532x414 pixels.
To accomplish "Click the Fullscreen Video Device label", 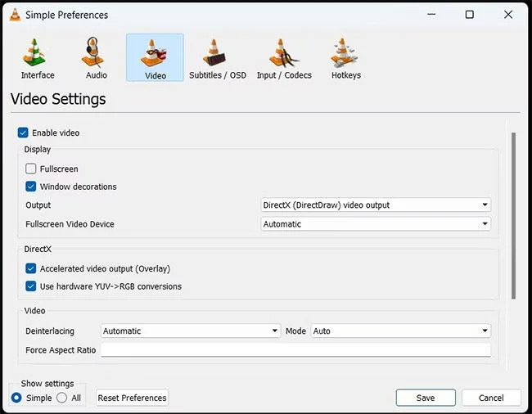I will [x=70, y=224].
